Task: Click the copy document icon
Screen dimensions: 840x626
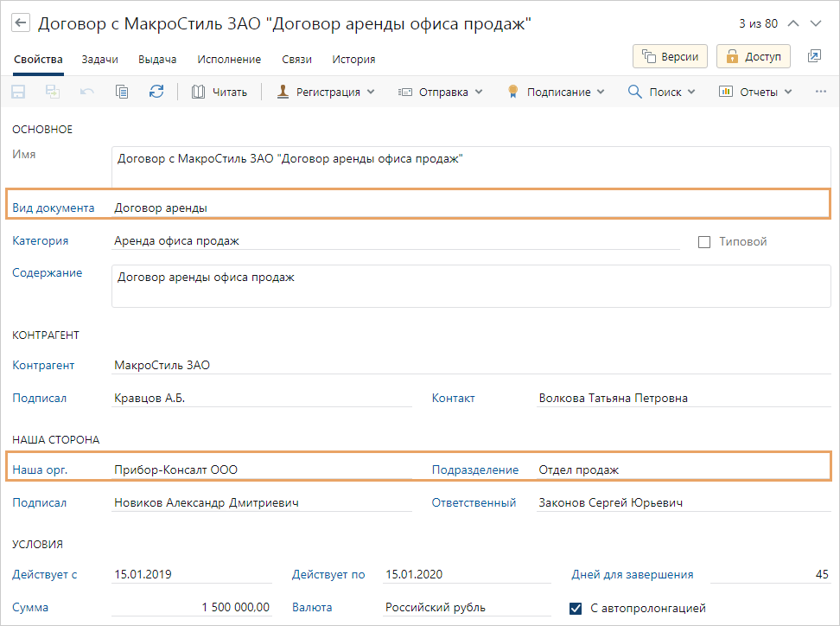Action: point(122,92)
